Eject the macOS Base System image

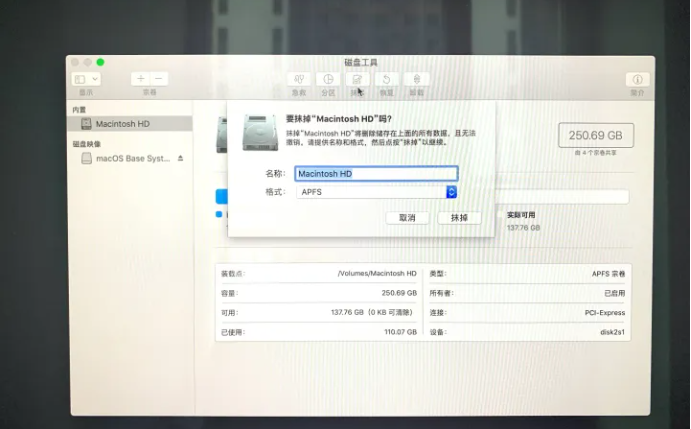tap(180, 158)
